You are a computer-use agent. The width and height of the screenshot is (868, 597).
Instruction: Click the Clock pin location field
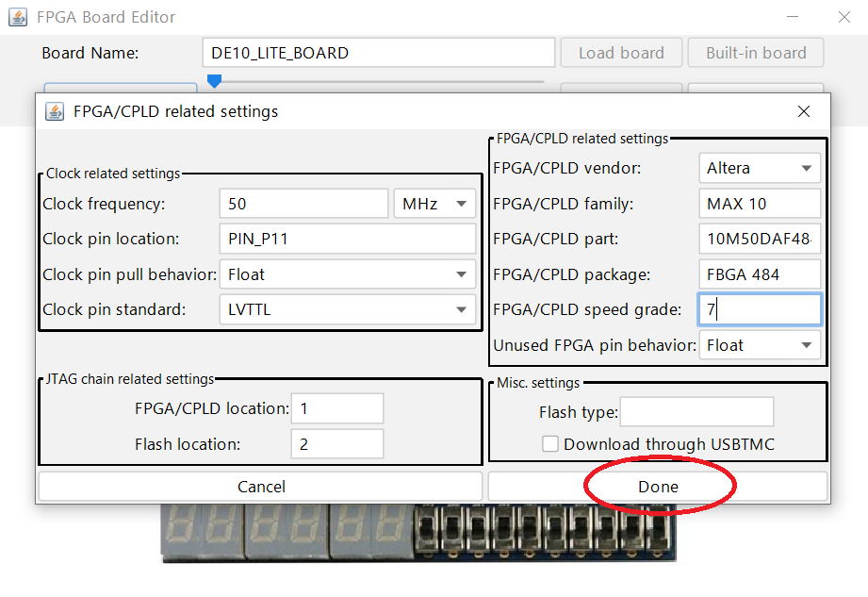[347, 239]
